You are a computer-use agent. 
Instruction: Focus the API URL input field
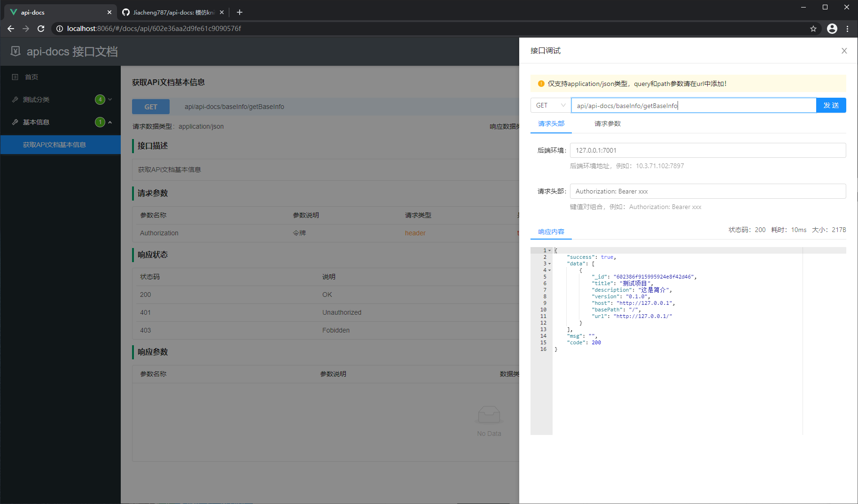[x=694, y=105]
